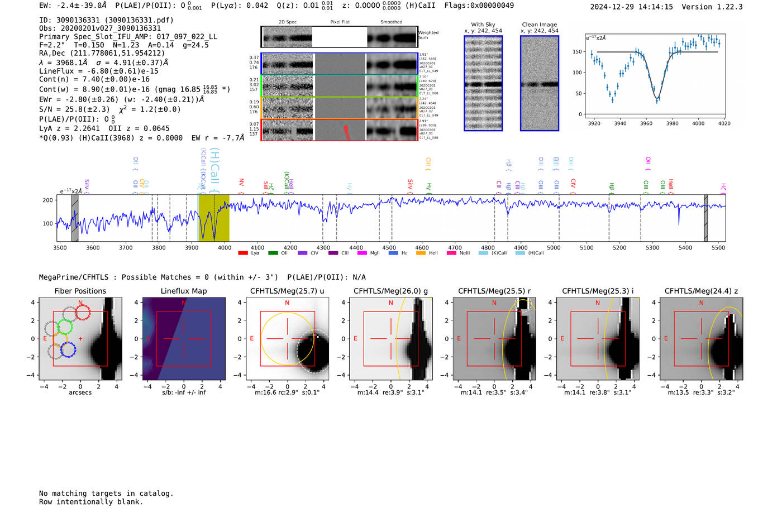
Task: Click the *Q(0.93) (H)CaII(3968) solution line
Action: coord(141,137)
